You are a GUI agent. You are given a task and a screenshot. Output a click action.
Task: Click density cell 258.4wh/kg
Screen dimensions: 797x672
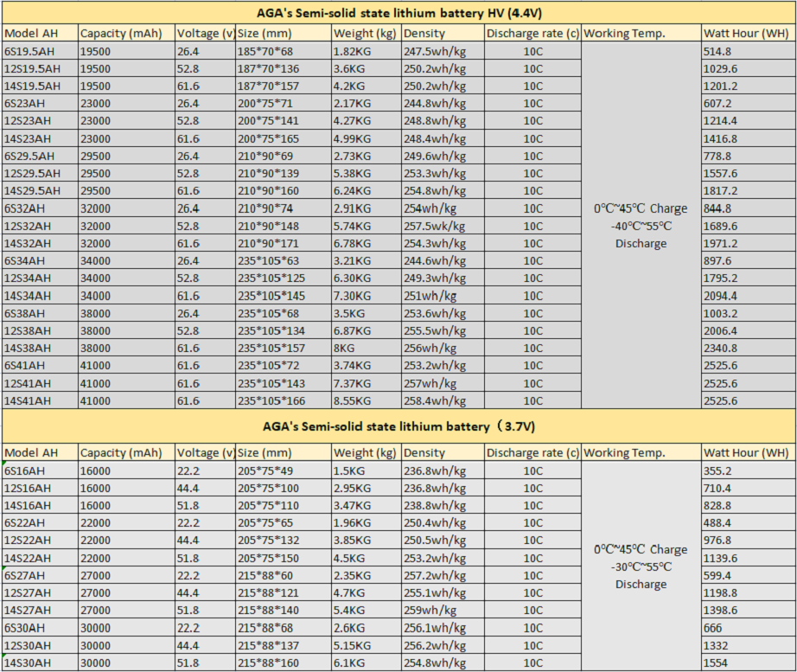tap(443, 400)
